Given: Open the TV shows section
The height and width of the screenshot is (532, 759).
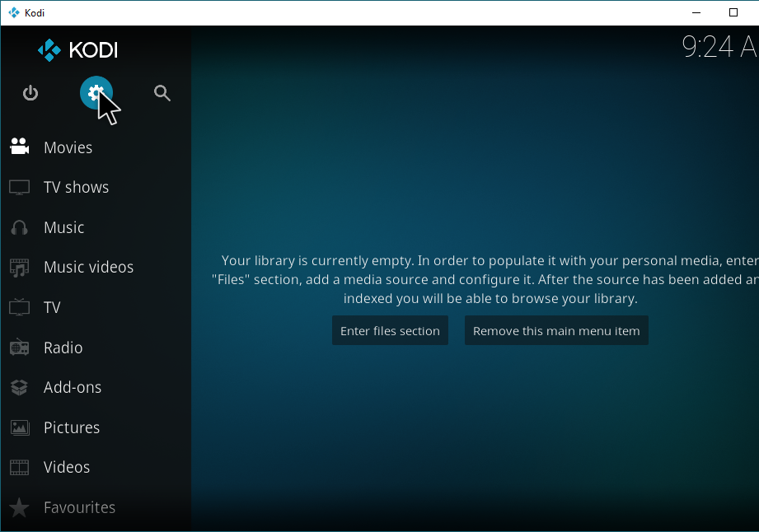Looking at the screenshot, I should point(76,188).
